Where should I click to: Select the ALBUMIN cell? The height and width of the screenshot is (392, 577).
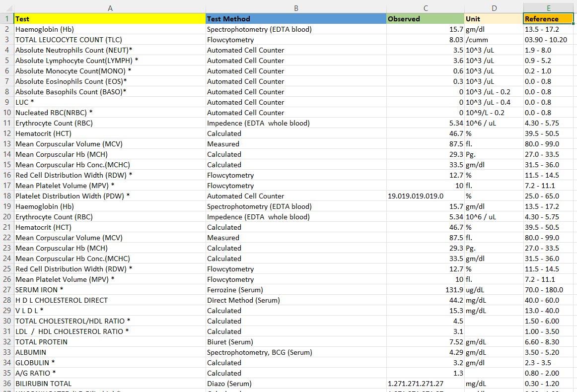(110, 352)
